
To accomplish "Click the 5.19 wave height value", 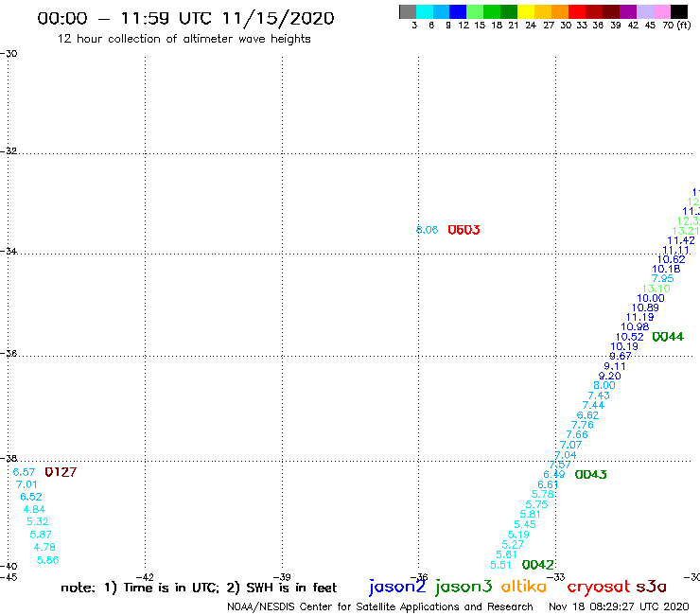I will pos(518,535).
